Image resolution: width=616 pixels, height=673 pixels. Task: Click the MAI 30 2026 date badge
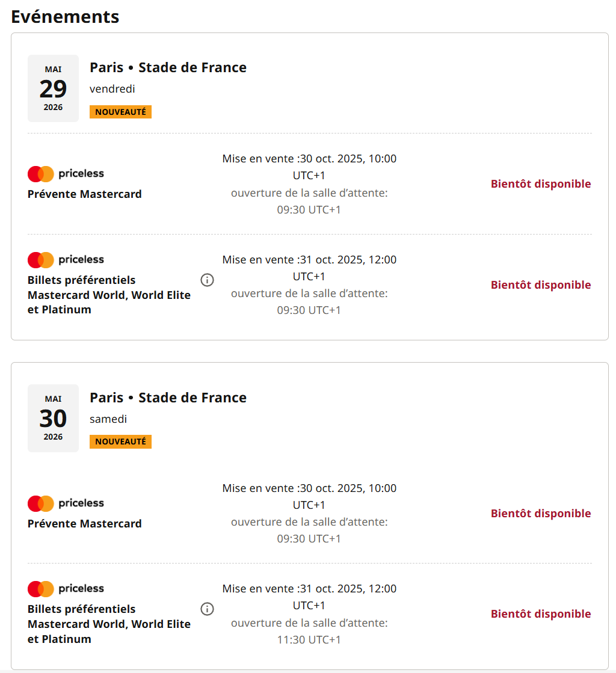(x=53, y=418)
